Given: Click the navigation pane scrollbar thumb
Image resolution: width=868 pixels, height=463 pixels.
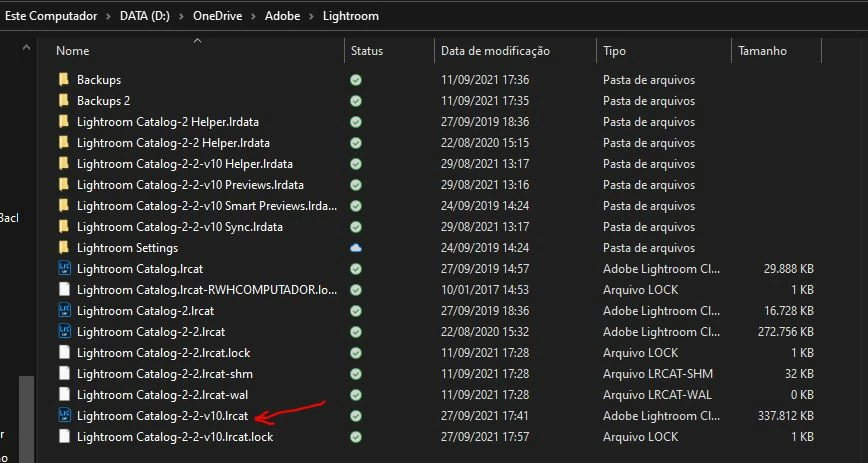Looking at the screenshot, I should coord(27,419).
